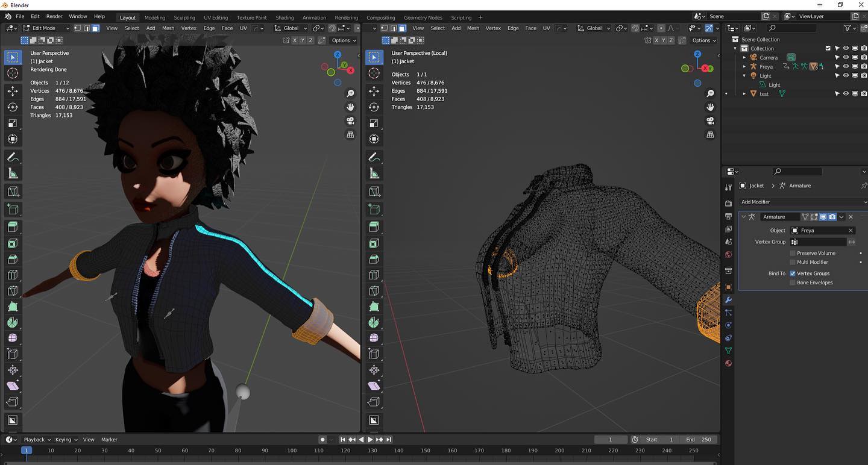Jump to the timeline start frame

[x=343, y=440]
